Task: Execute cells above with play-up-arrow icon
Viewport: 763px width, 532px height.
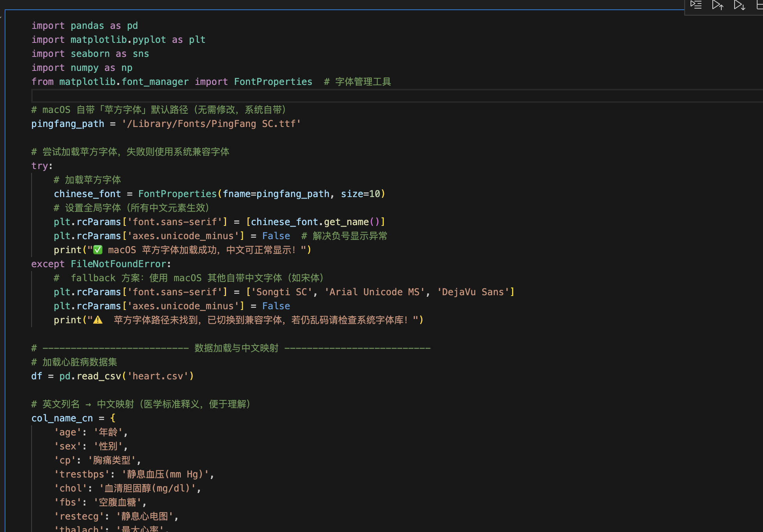Action: coord(717,5)
